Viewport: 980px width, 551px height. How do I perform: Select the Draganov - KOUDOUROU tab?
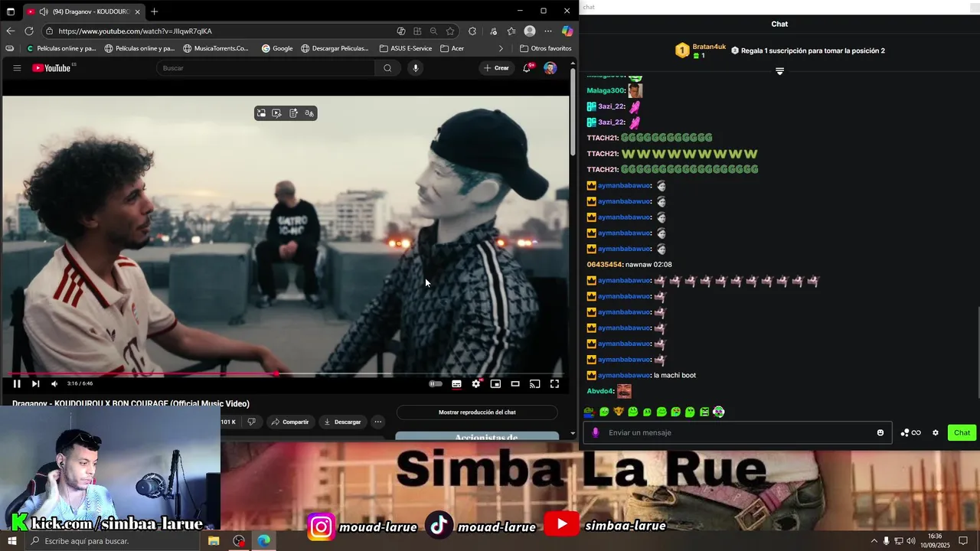pyautogui.click(x=83, y=11)
